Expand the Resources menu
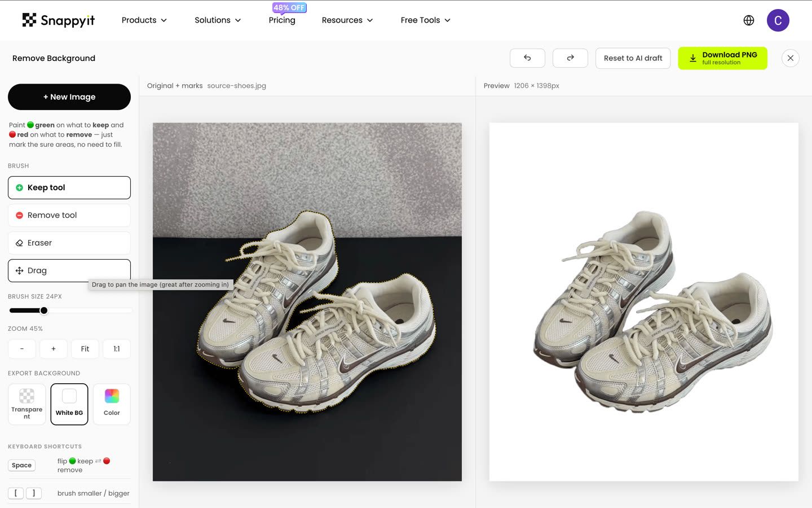The image size is (812, 508). (347, 20)
